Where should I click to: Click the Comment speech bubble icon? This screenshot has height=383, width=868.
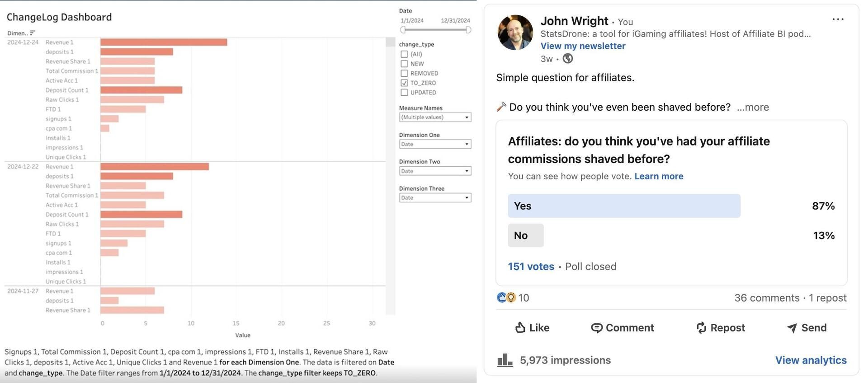597,328
